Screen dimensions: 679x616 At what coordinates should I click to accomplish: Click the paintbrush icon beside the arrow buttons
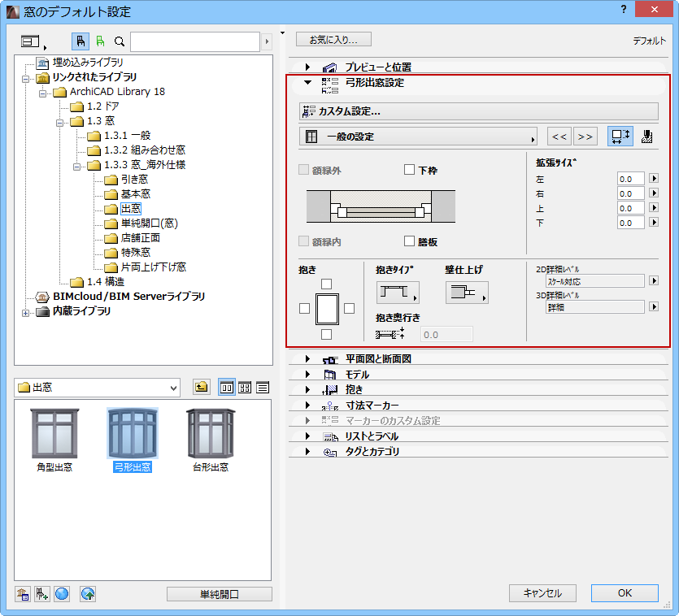tap(646, 137)
